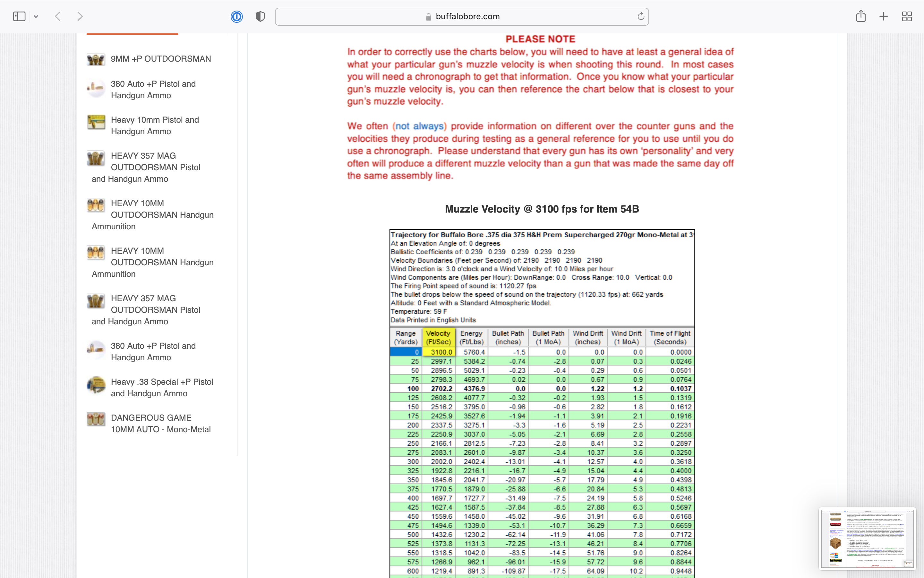Open Heavy 10mm Pistol and Handgun Ammo

pyautogui.click(x=155, y=125)
